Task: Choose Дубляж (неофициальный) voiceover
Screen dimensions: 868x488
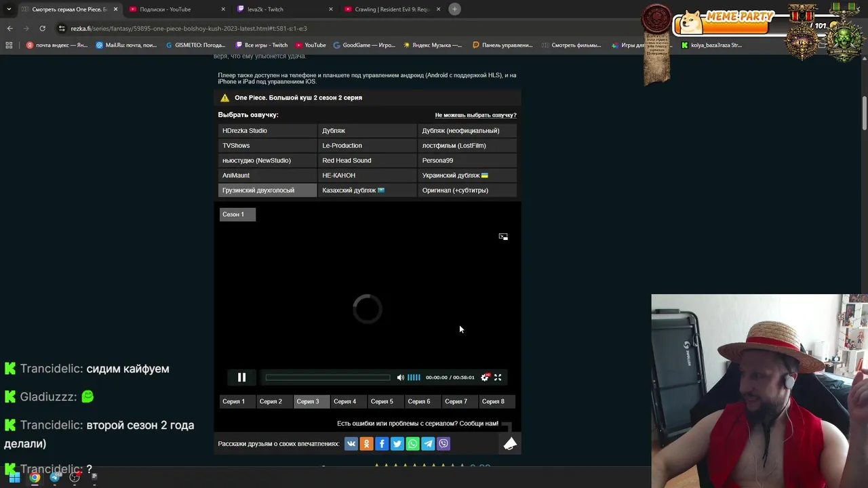Action: [467, 130]
